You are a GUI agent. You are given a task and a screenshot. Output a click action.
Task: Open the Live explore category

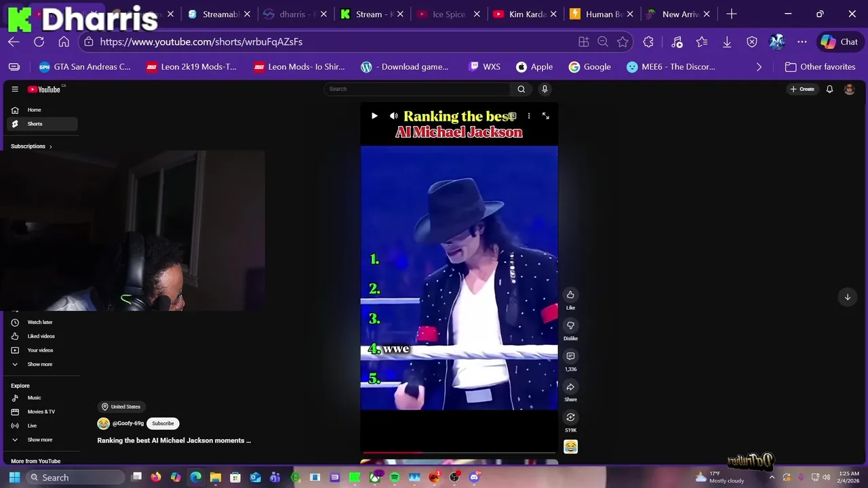coord(42,426)
